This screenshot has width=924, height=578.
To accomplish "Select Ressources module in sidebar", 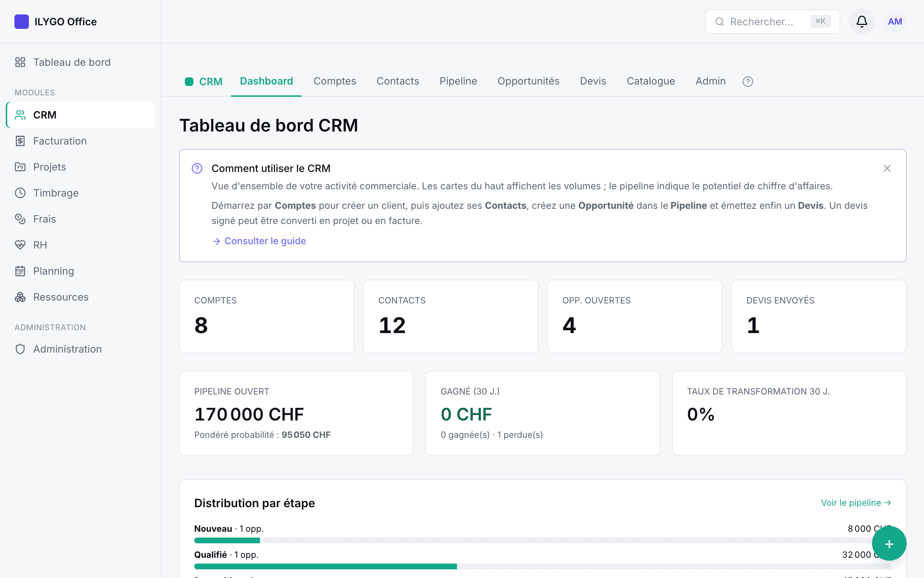I will [80, 297].
